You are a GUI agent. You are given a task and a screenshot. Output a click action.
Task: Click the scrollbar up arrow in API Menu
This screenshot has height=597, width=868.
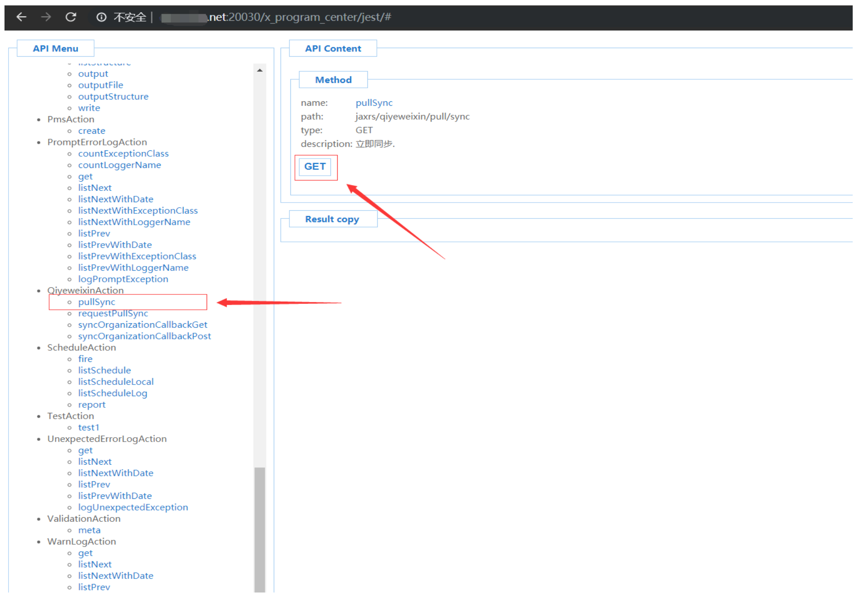260,70
